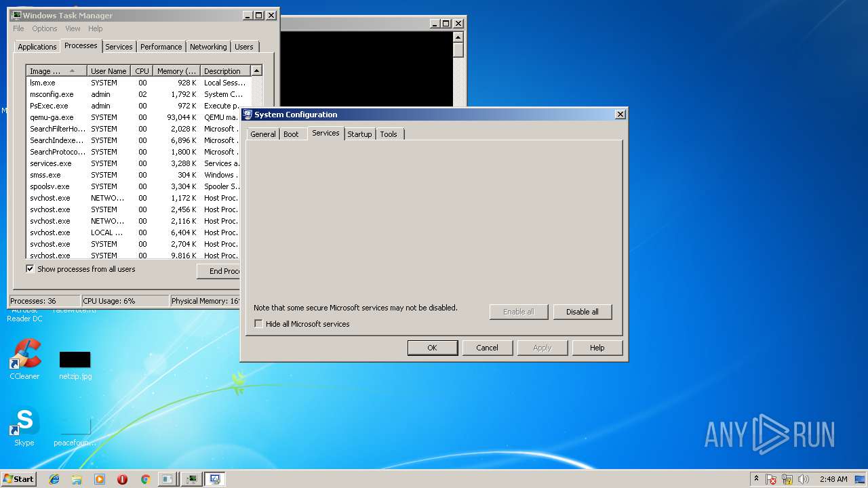Click the Start button

[18, 479]
